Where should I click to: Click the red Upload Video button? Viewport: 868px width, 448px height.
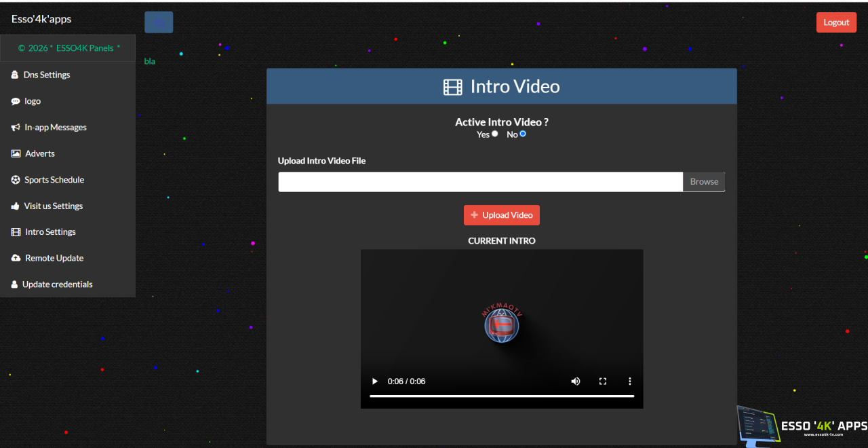502,215
